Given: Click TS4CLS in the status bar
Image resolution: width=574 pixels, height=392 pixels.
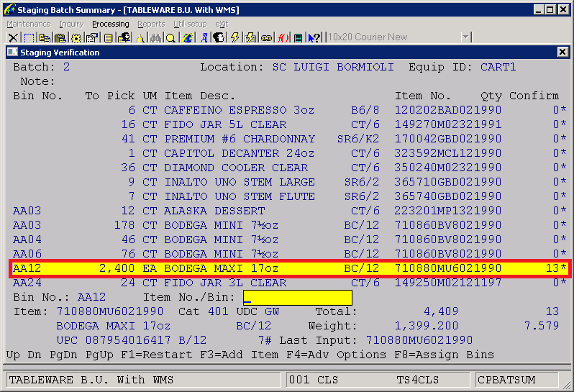Looking at the screenshot, I should [x=418, y=380].
